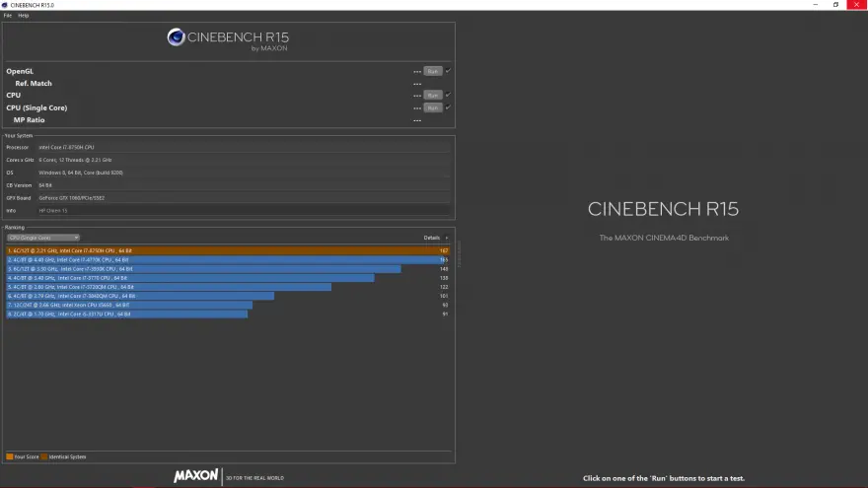Run the CPU (Single Core) benchmark
This screenshot has width=868, height=488.
(x=432, y=107)
